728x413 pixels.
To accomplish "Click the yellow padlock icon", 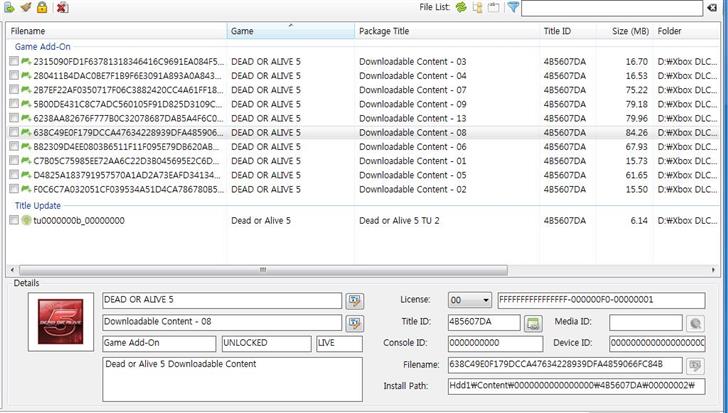I will 42,7.
